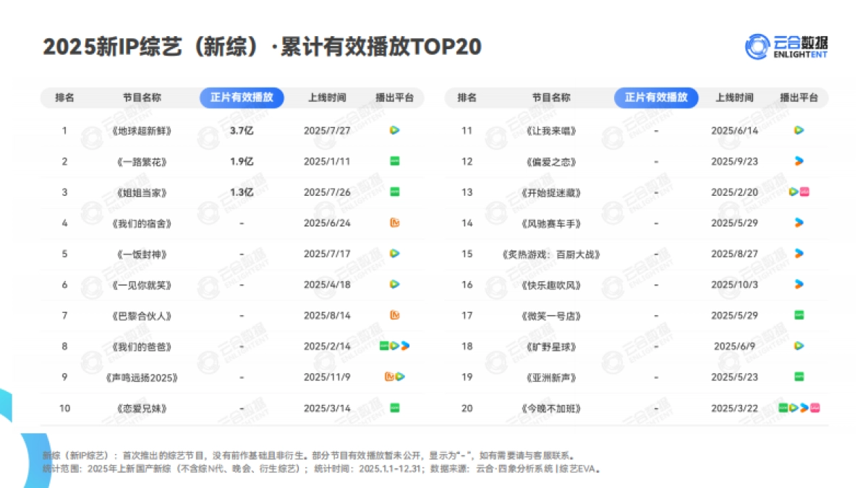Select the Youku icon beside 《风驰赛车手》

(x=799, y=223)
